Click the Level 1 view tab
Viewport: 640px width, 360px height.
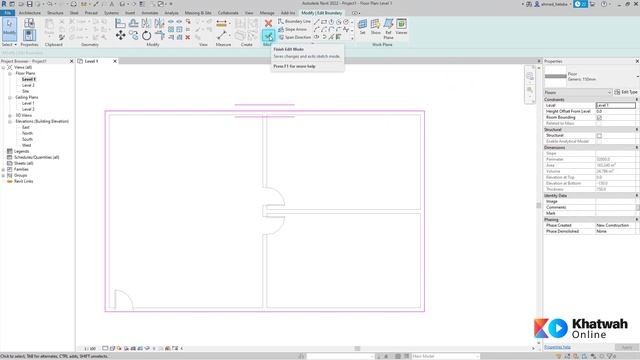[91, 61]
